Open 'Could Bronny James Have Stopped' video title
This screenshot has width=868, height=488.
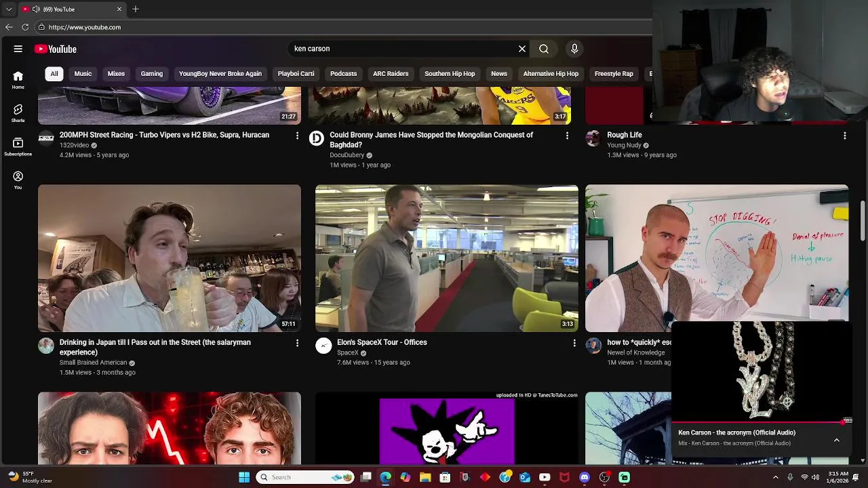click(x=431, y=140)
